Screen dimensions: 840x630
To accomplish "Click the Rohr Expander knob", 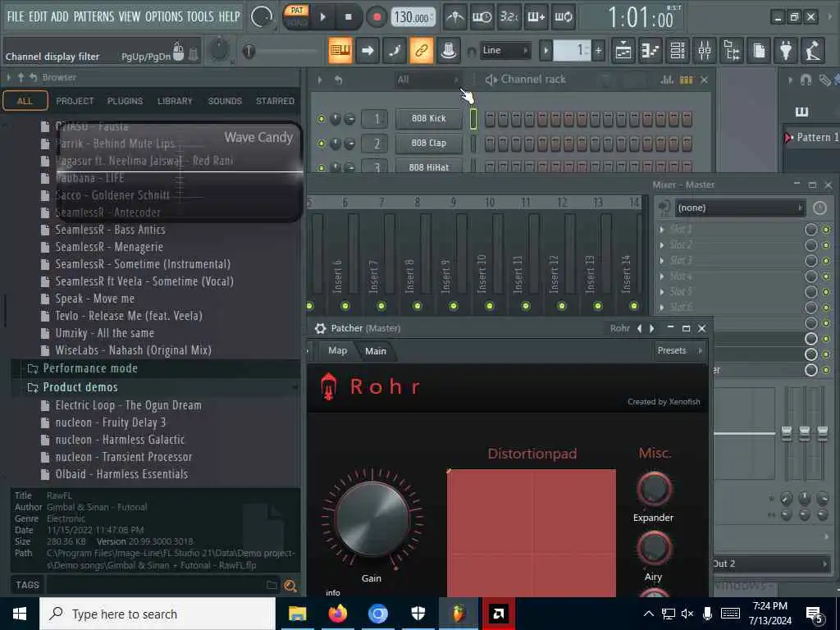I will [x=654, y=489].
